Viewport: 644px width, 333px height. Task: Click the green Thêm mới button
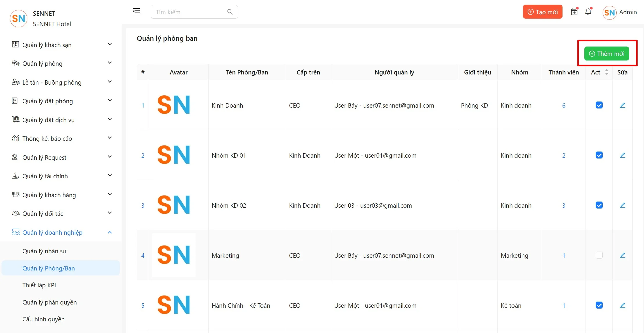coord(606,54)
